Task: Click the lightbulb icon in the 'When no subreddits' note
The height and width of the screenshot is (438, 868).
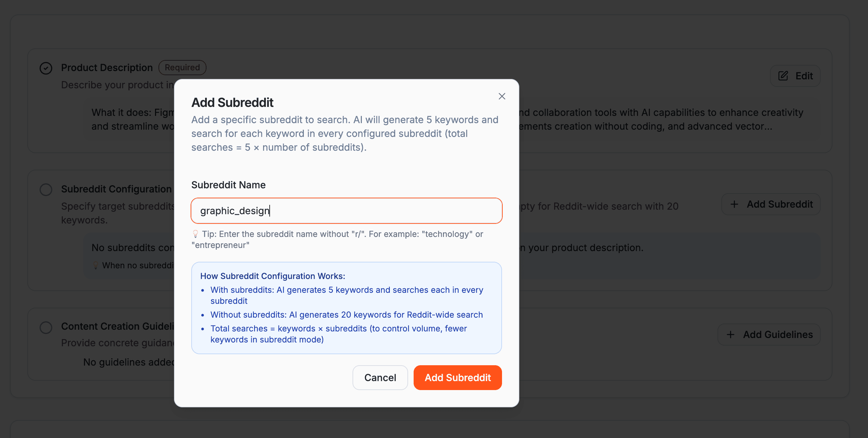Action: [96, 265]
